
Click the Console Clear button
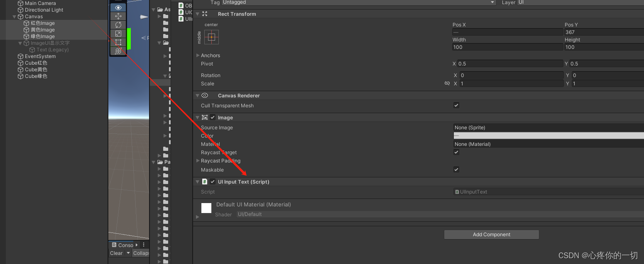coord(117,253)
